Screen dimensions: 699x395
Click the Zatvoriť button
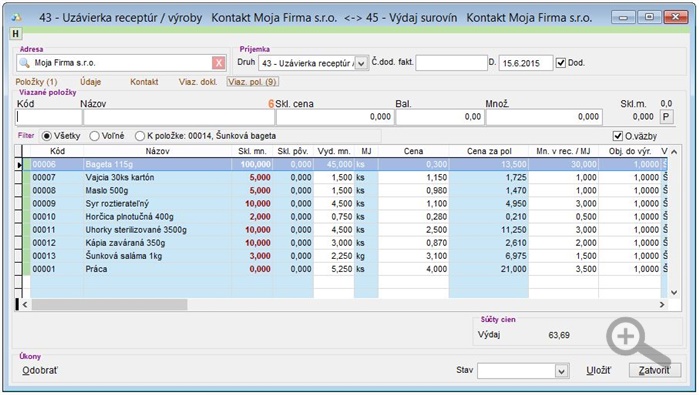point(654,370)
